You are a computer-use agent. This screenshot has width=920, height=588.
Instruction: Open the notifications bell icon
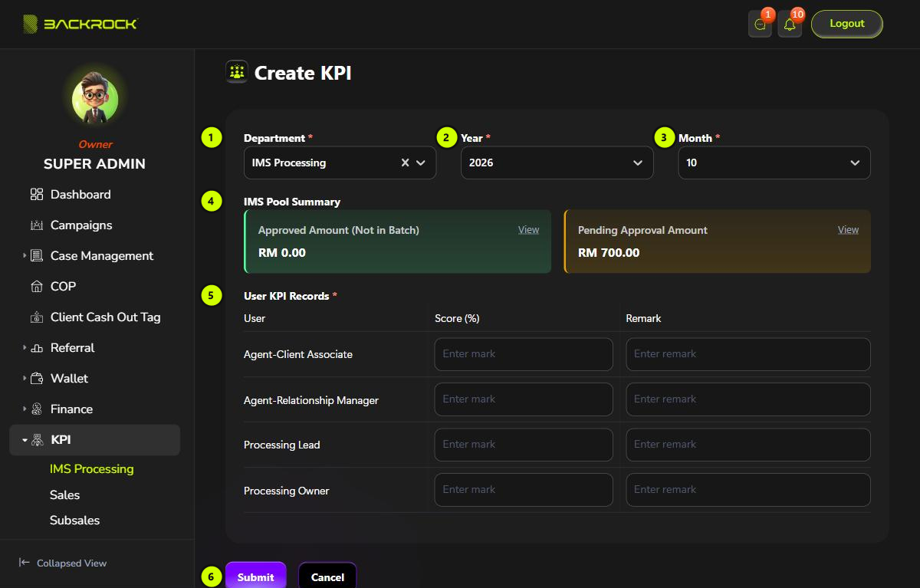pos(790,24)
